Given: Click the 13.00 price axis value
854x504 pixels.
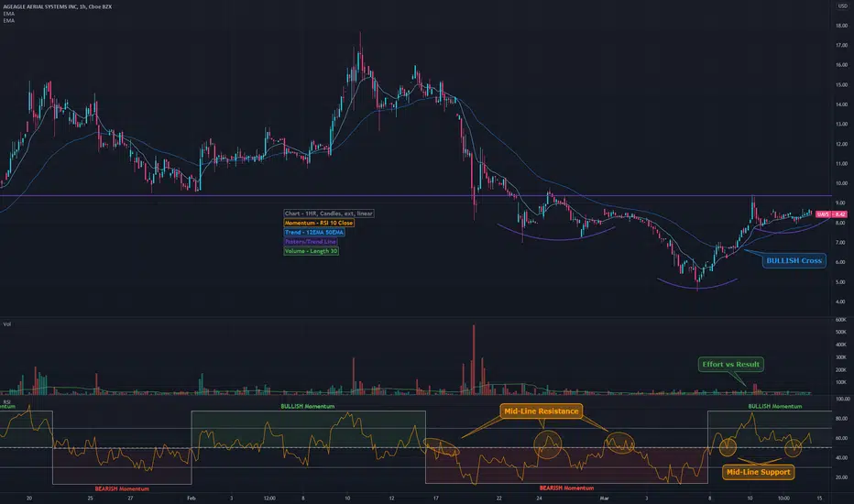Looking at the screenshot, I should click(x=841, y=125).
